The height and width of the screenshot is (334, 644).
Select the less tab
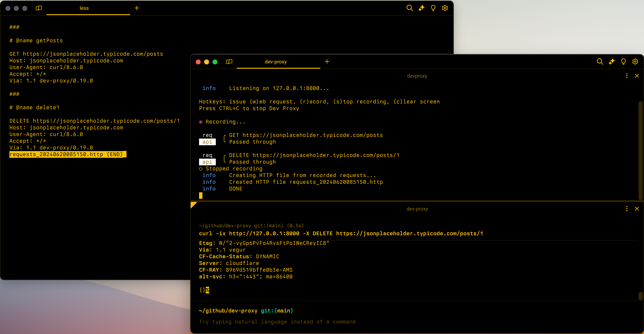click(84, 8)
